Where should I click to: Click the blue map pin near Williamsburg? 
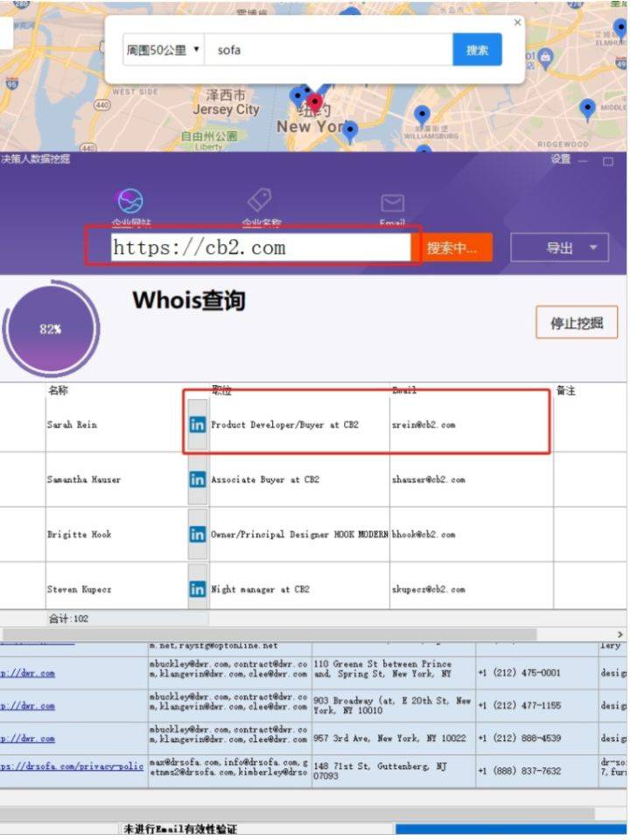tap(422, 115)
